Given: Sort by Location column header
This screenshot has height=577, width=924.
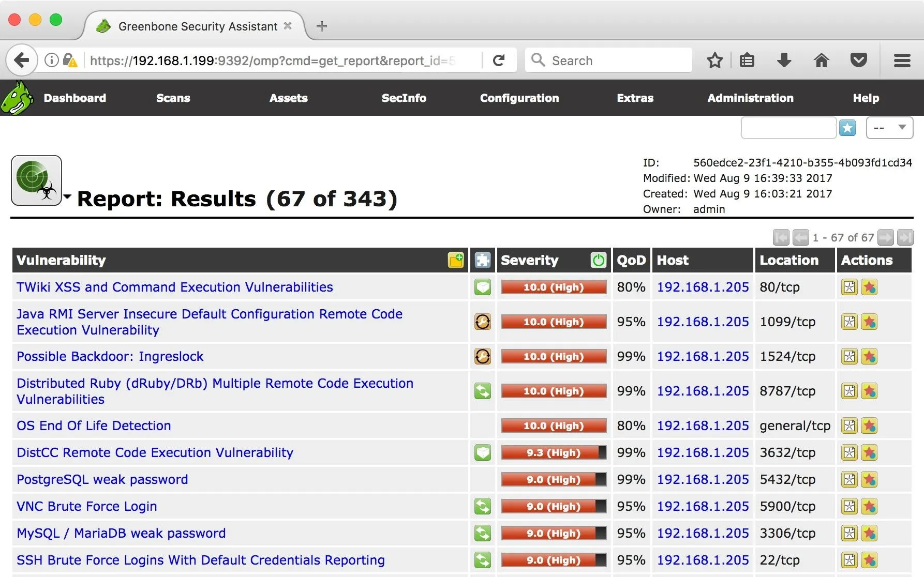Looking at the screenshot, I should [789, 260].
